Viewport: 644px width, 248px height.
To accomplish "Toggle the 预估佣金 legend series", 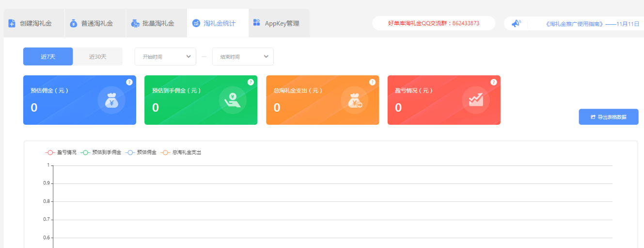I will [x=141, y=152].
